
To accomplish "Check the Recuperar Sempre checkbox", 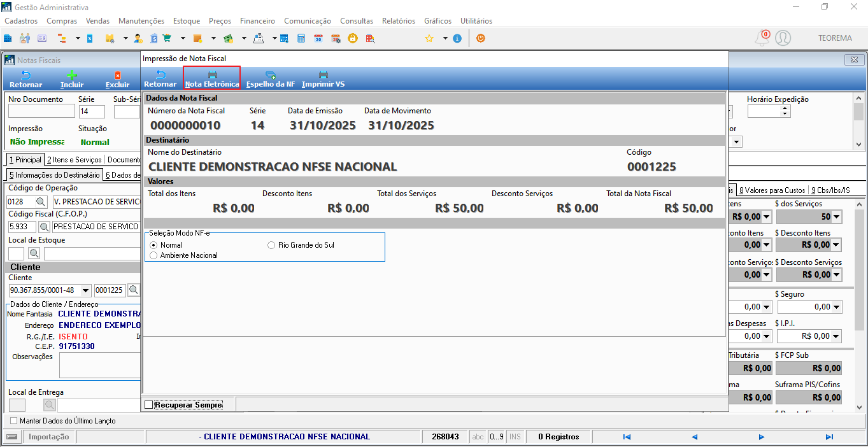I will coord(149,405).
